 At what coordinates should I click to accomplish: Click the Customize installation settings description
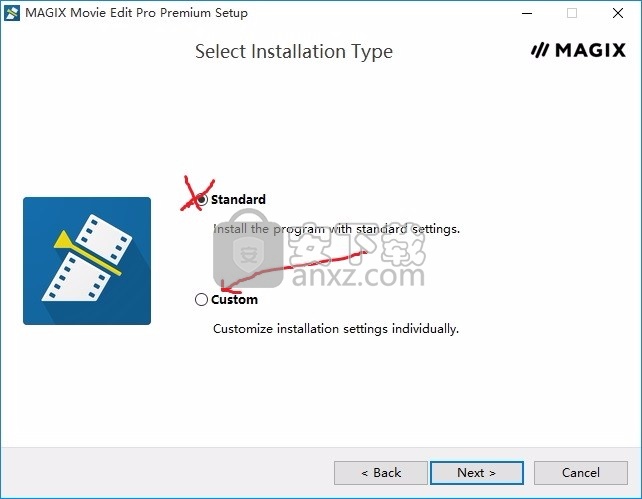pos(336,329)
